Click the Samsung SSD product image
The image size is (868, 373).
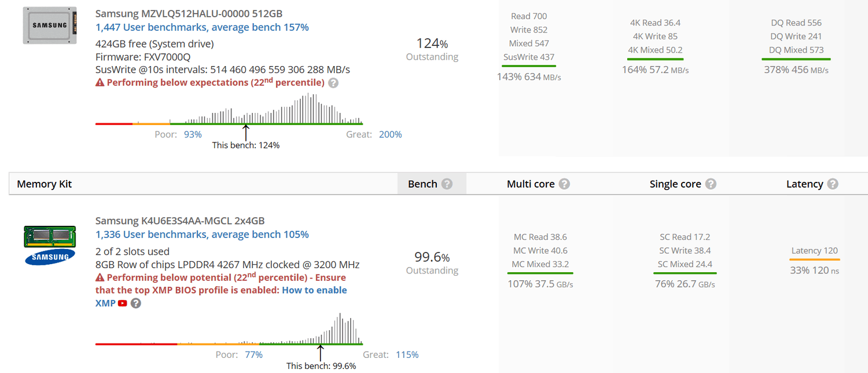[50, 25]
